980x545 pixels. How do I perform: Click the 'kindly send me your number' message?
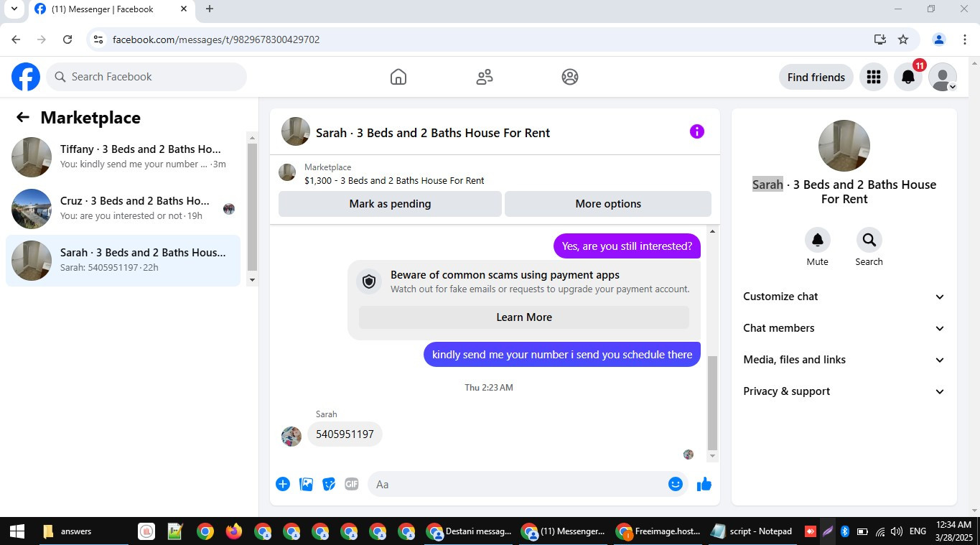(562, 355)
